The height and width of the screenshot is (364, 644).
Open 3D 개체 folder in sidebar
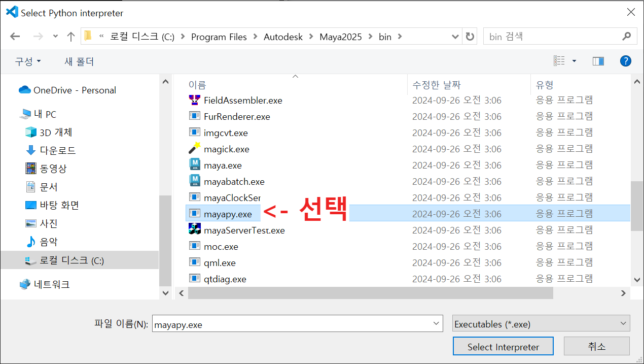click(56, 132)
